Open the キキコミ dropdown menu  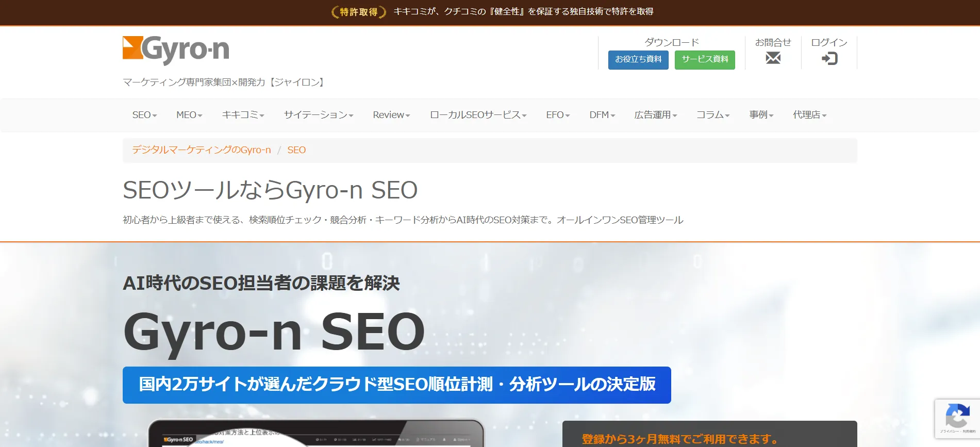point(243,115)
